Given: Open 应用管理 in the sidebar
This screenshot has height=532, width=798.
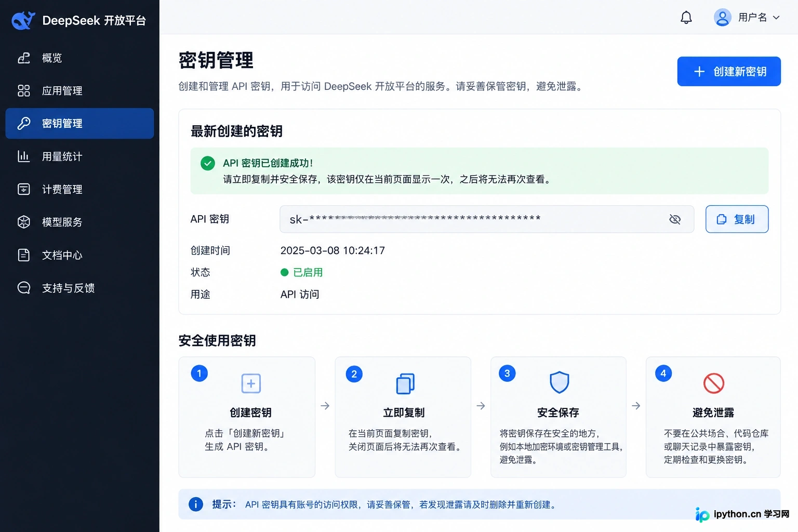Looking at the screenshot, I should [79, 90].
